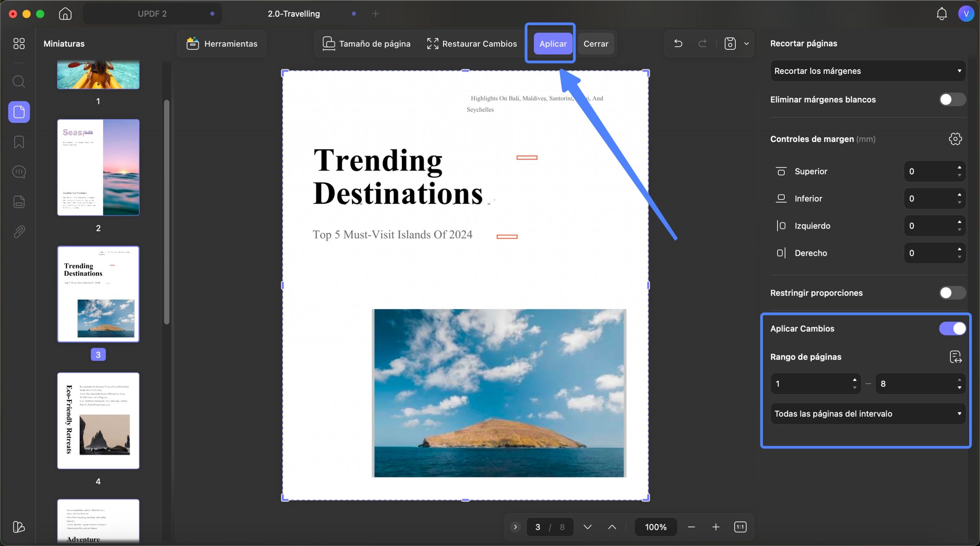Click the page range start field
Screen dimensions: 980x546
click(815, 384)
